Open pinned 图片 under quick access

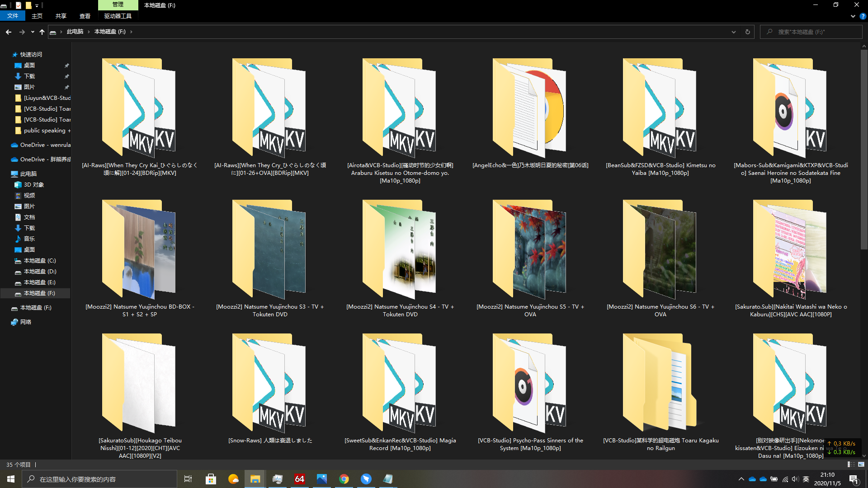29,87
